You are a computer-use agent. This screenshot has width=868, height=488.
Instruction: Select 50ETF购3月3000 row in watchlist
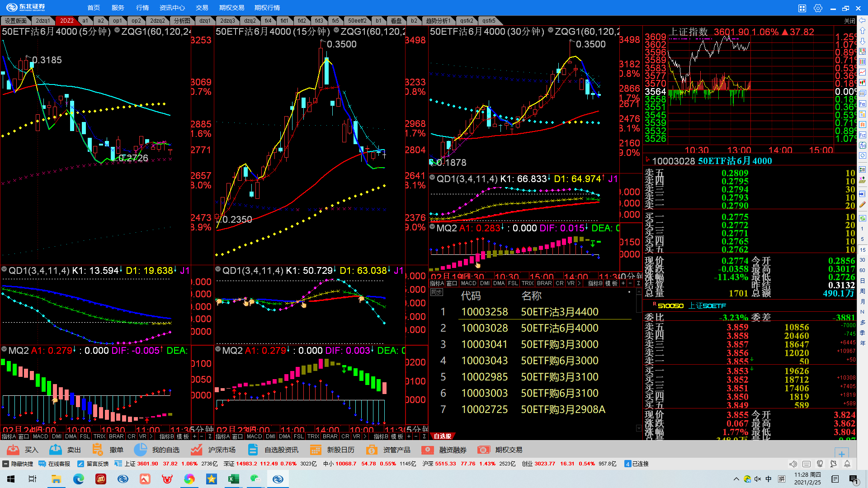559,344
